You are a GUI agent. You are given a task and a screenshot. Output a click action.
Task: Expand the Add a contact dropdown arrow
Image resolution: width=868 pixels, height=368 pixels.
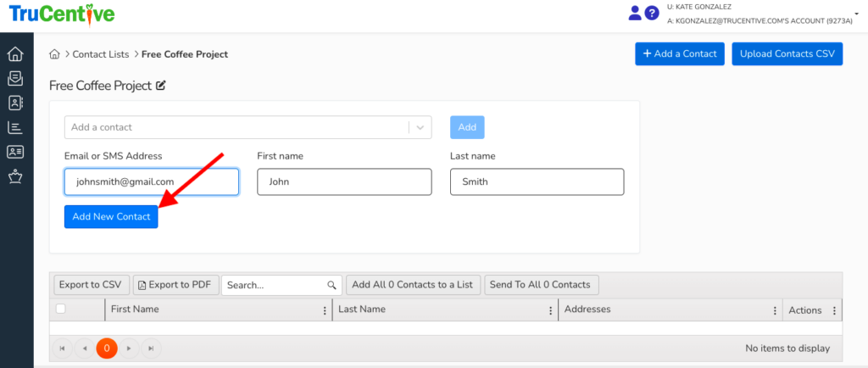(420, 127)
